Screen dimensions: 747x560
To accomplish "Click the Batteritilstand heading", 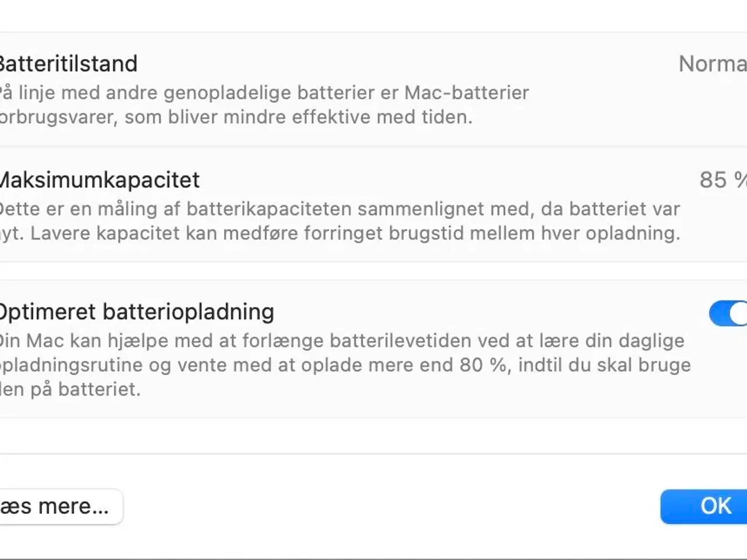I will (x=68, y=64).
